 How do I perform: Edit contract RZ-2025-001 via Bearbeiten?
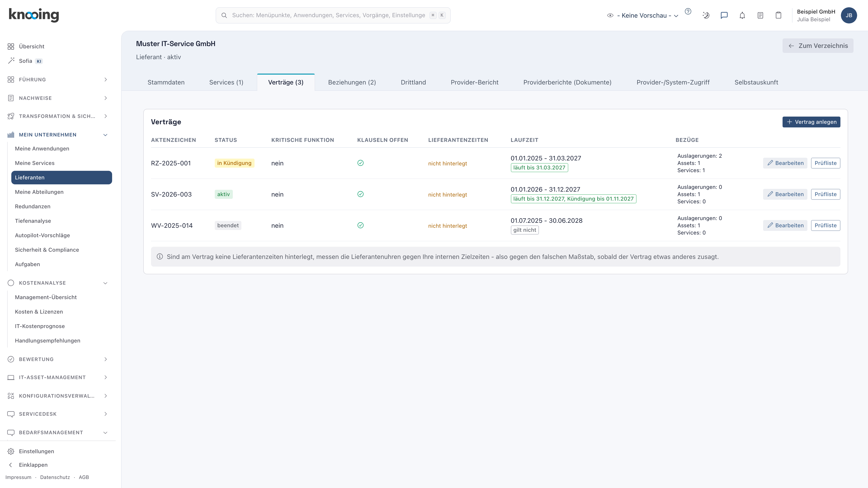click(x=785, y=163)
